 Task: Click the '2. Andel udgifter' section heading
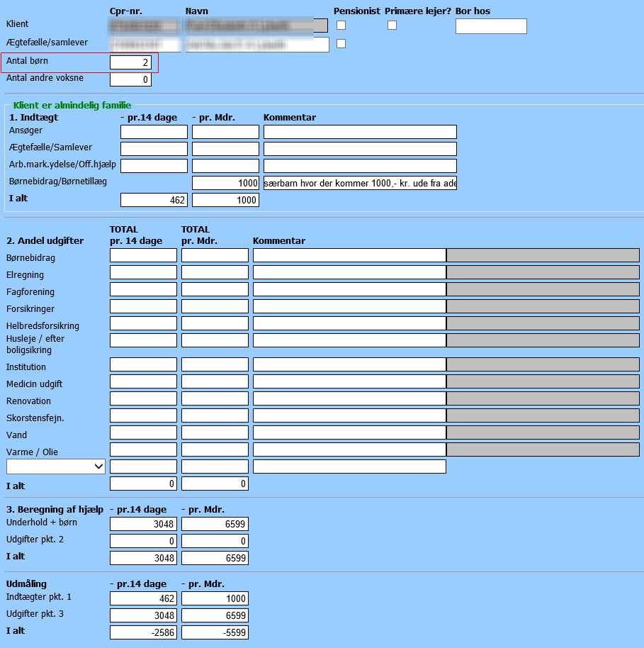[x=45, y=241]
